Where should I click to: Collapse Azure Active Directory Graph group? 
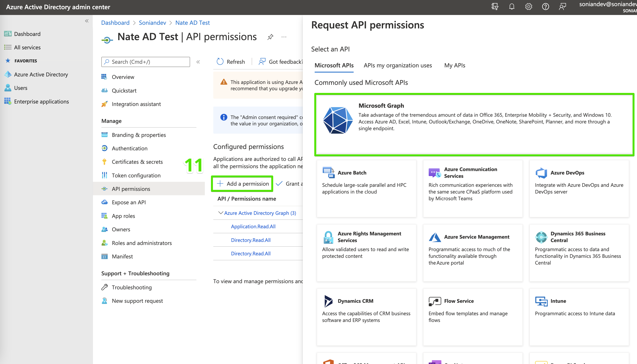point(221,213)
